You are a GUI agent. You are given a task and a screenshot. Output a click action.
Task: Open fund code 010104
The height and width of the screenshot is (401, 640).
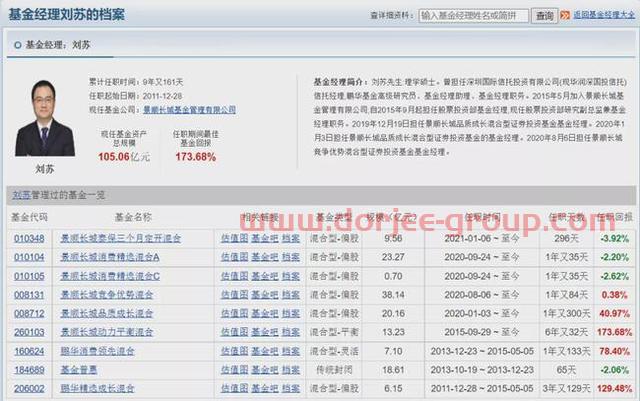point(29,257)
